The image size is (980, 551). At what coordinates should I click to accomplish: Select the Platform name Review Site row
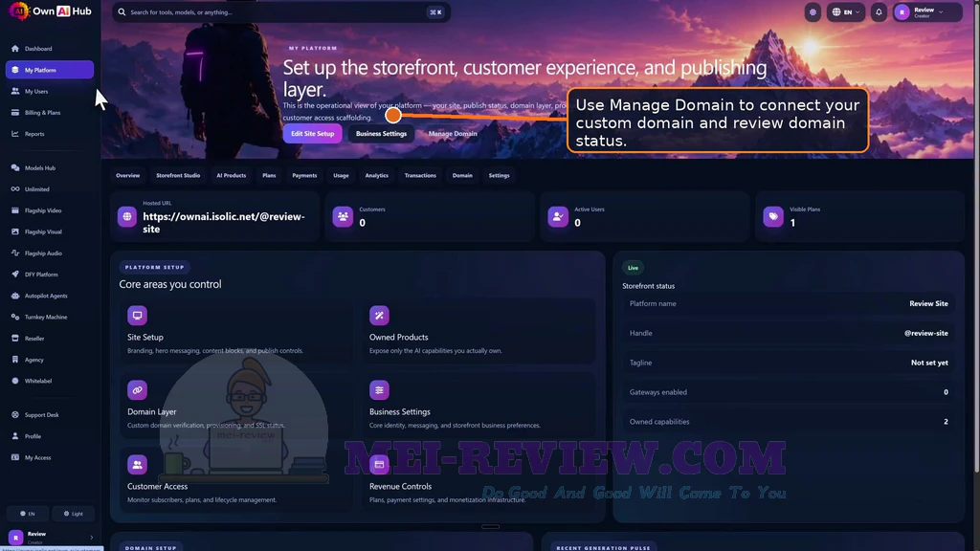click(789, 303)
